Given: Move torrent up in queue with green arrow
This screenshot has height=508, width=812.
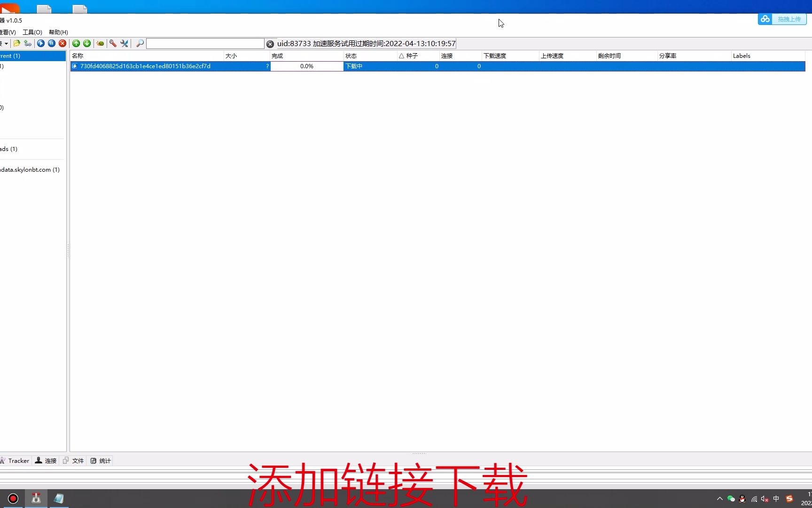Looking at the screenshot, I should coord(76,43).
